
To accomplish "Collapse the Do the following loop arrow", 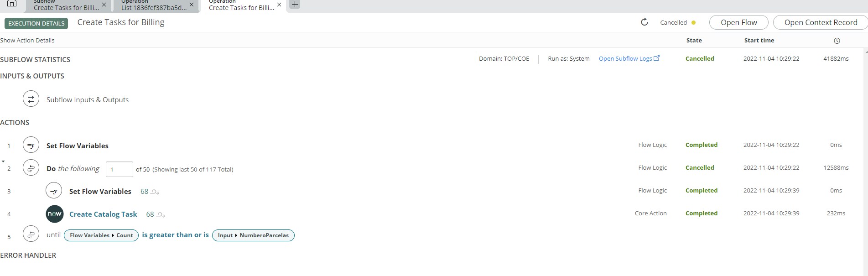I will [x=3, y=161].
